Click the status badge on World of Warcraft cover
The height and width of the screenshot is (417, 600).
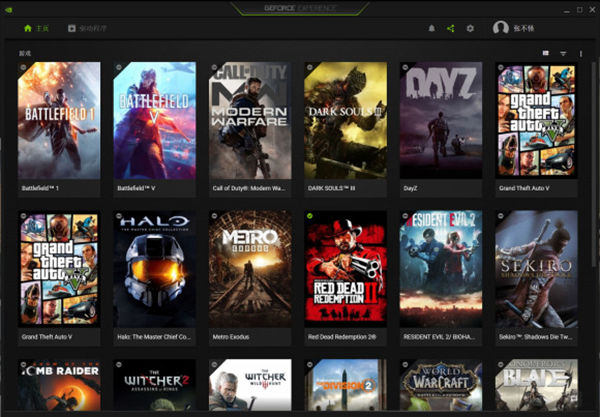click(405, 364)
